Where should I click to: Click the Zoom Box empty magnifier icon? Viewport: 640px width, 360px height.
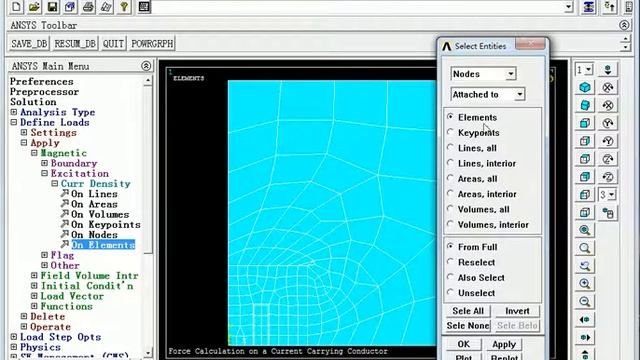(x=585, y=248)
